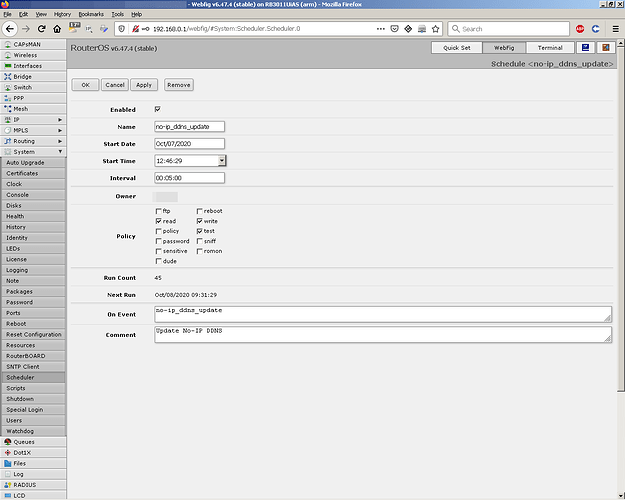Open Interfaces in the sidebar
The height and width of the screenshot is (500, 625).
coord(33,66)
